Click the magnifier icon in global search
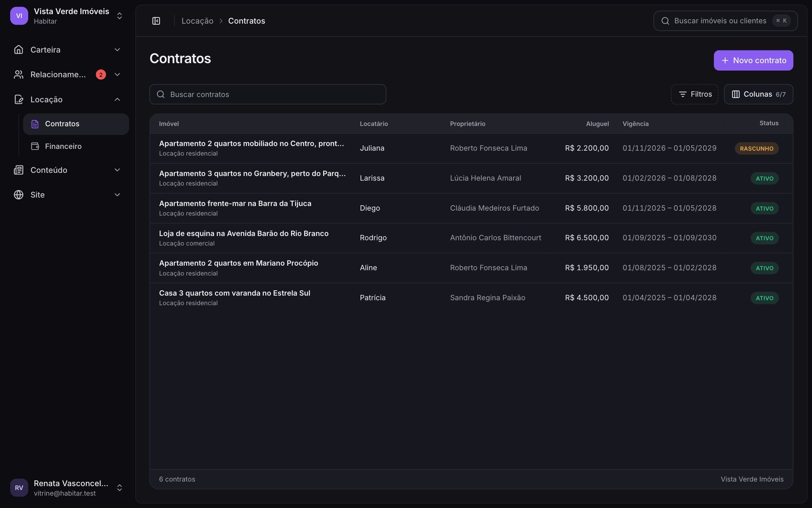Viewport: 812px width, 508px height. (x=665, y=21)
